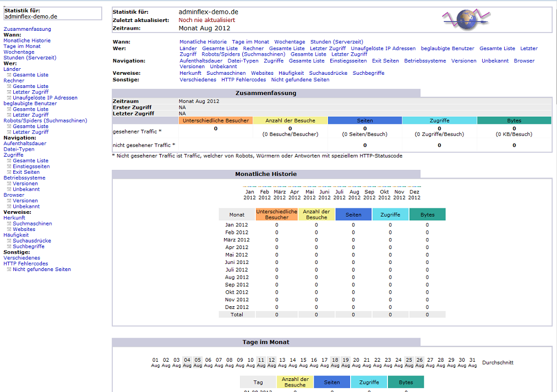Open Wochentage in the sidebar

pyautogui.click(x=19, y=52)
